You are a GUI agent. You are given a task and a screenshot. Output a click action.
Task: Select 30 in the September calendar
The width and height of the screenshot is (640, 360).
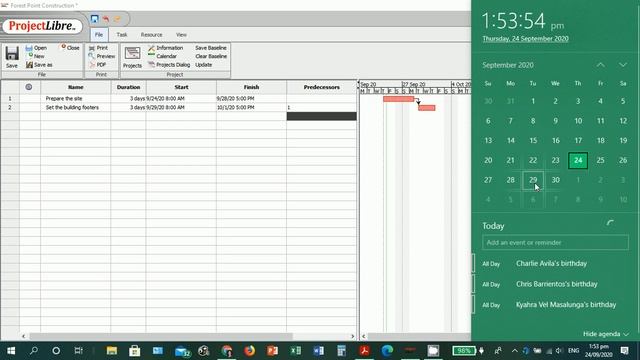point(556,180)
